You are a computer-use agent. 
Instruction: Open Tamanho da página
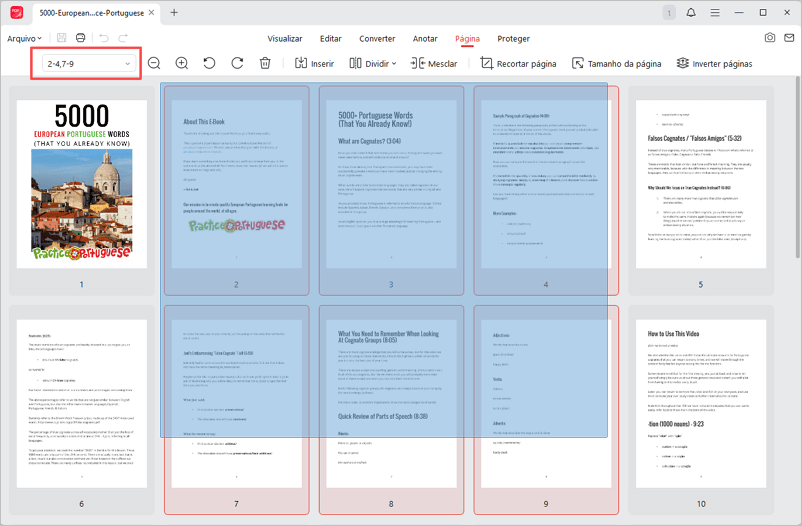click(616, 63)
